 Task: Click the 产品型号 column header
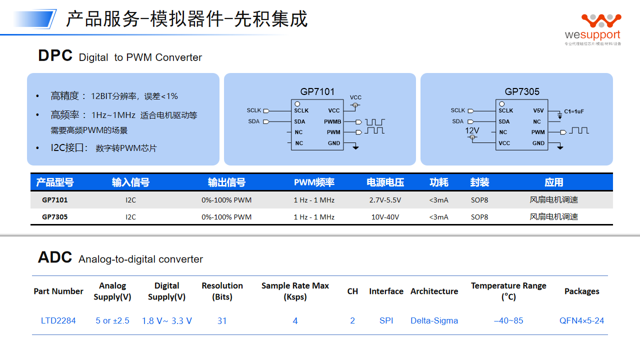point(55,182)
